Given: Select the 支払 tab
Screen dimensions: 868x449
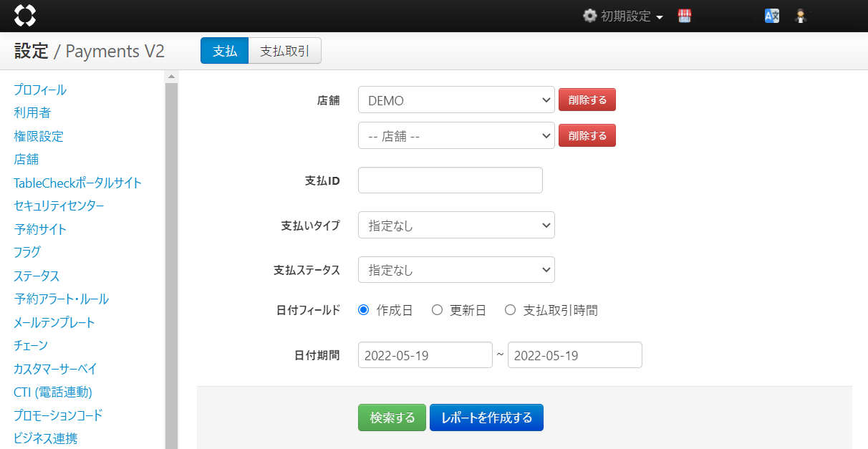Looking at the screenshot, I should [x=224, y=51].
